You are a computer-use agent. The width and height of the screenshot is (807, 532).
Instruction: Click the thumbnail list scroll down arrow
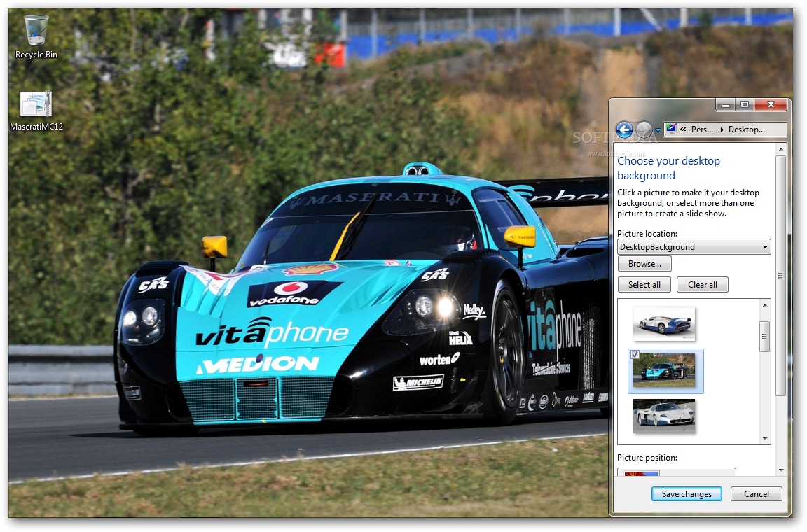coord(765,439)
